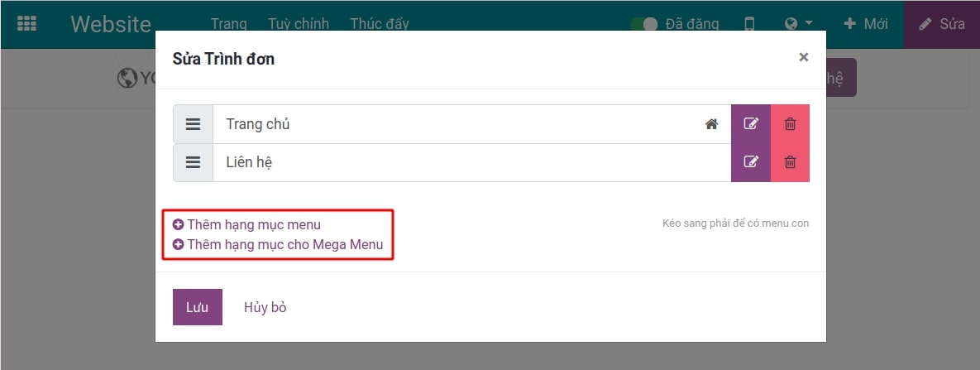Select the Trang chủ menu row
Viewport: 980px width, 370px height.
(472, 124)
